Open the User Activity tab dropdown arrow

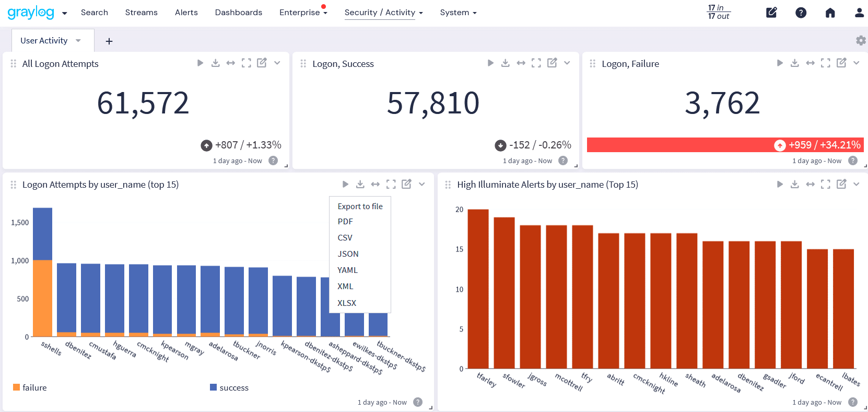point(78,40)
